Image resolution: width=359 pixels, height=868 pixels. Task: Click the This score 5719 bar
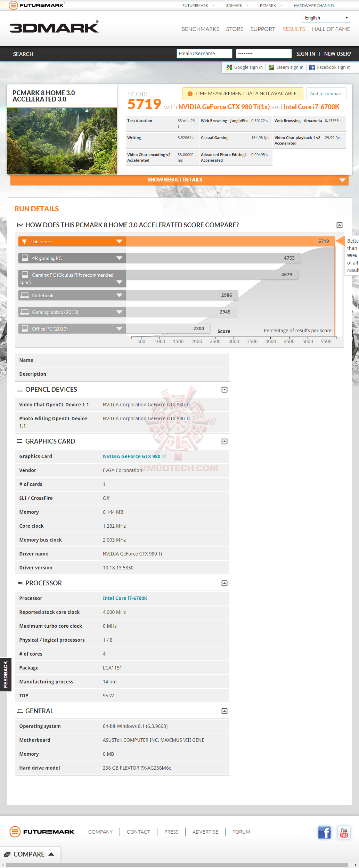click(x=230, y=241)
